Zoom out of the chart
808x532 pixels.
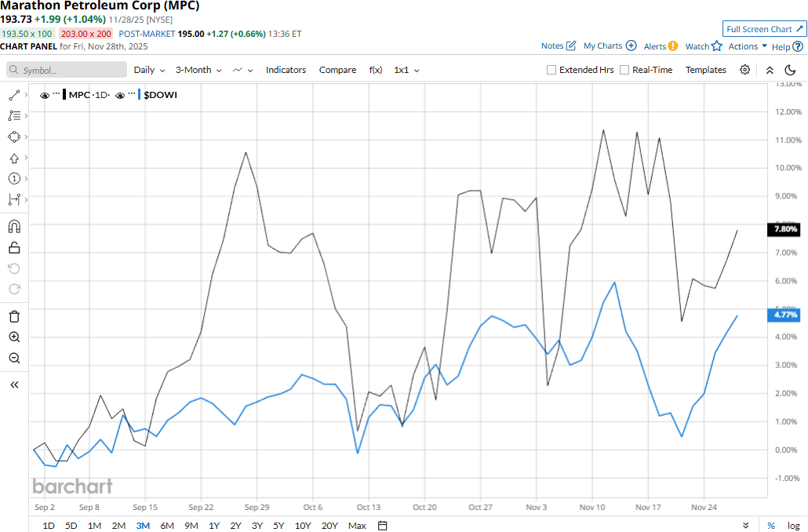coord(14,359)
